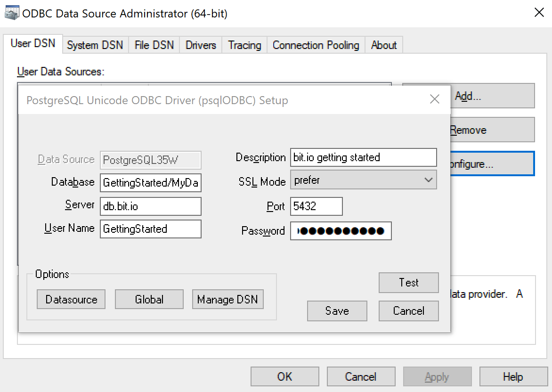552x392 pixels.
Task: Click the Options group label
Action: (52, 274)
